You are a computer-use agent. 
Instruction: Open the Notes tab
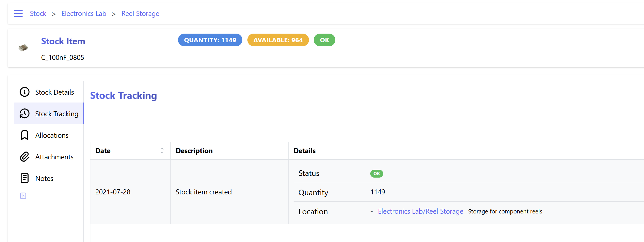tap(44, 178)
